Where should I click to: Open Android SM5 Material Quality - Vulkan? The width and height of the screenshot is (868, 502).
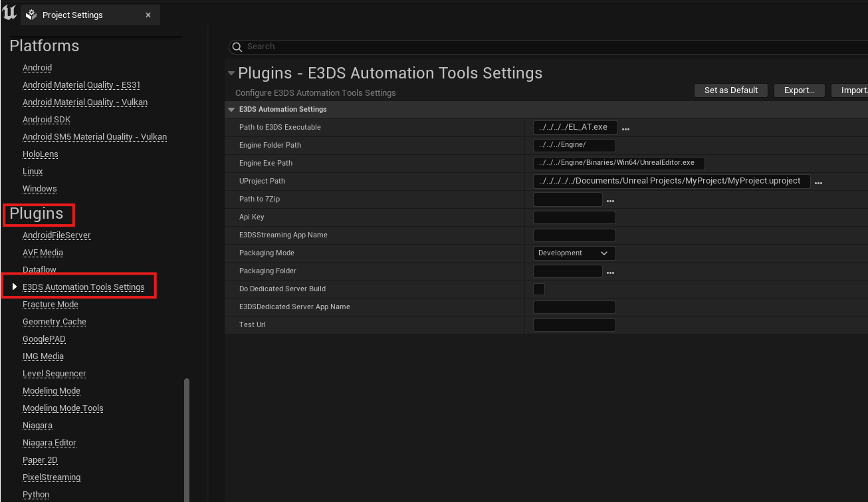94,137
